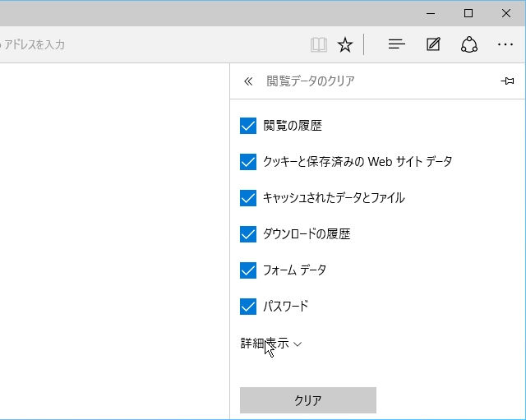Open Reading view book icon
The width and height of the screenshot is (526, 420).
[x=318, y=44]
